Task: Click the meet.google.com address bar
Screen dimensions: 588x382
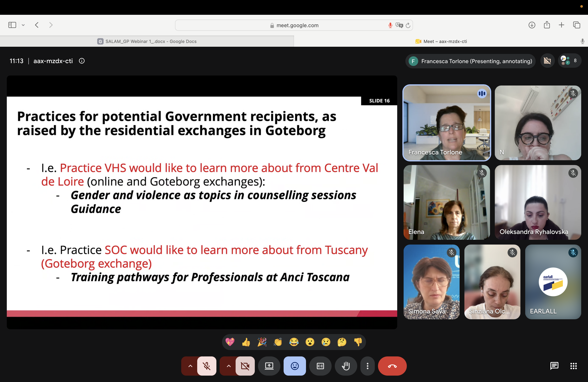Action: click(294, 25)
